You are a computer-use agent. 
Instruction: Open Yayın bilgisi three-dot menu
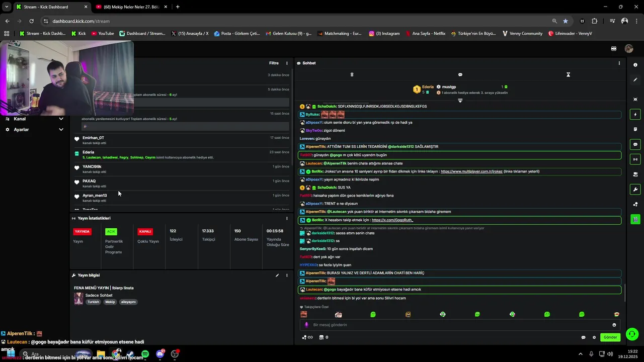(x=287, y=276)
